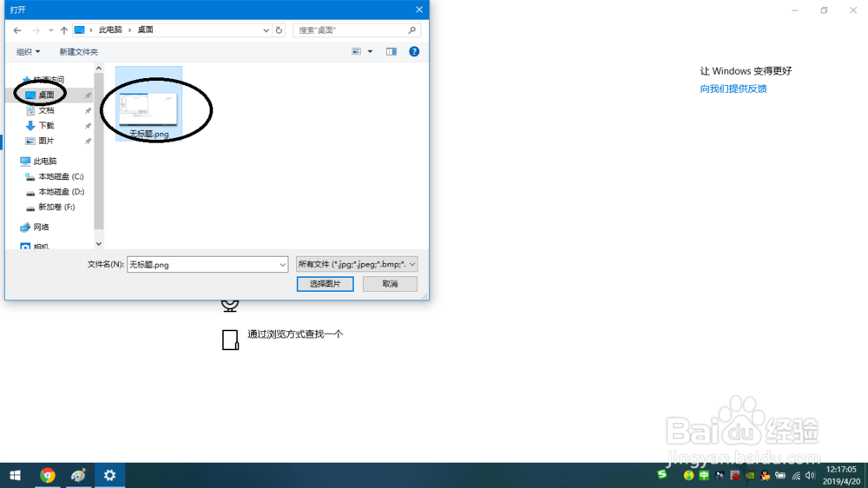
Task: Open battery status tray icon
Action: pyautogui.click(x=780, y=475)
